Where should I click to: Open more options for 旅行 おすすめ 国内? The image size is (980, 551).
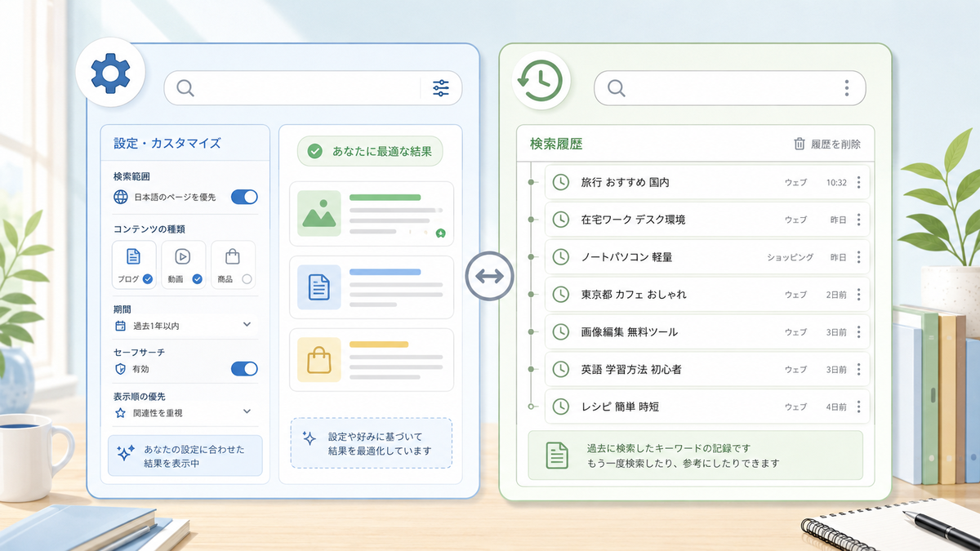pos(858,182)
